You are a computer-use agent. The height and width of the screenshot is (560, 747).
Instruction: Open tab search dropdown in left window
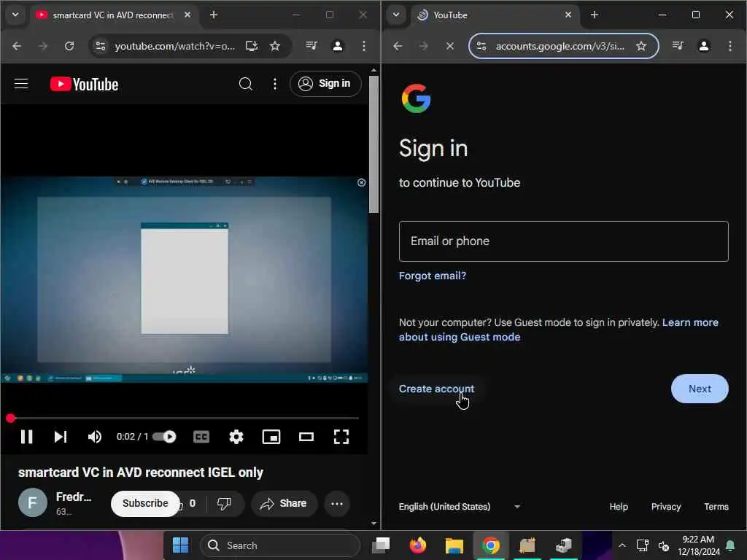15,15
